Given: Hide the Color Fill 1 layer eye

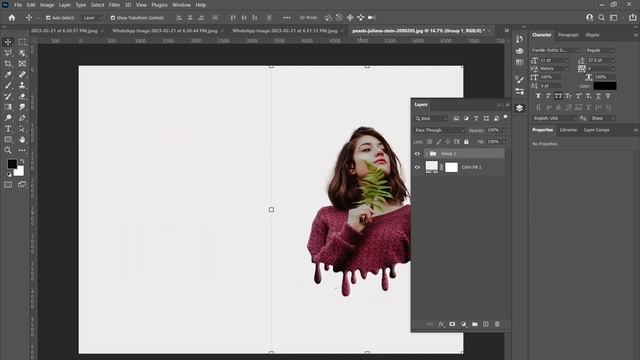Looking at the screenshot, I should point(417,167).
